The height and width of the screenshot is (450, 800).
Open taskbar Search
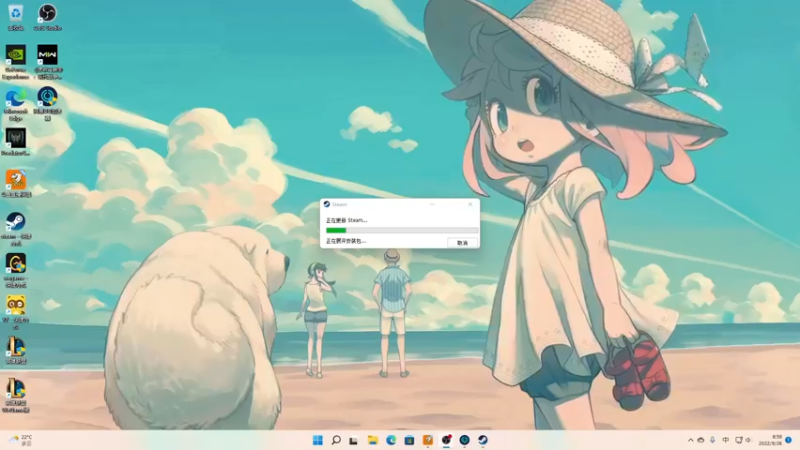(336, 440)
